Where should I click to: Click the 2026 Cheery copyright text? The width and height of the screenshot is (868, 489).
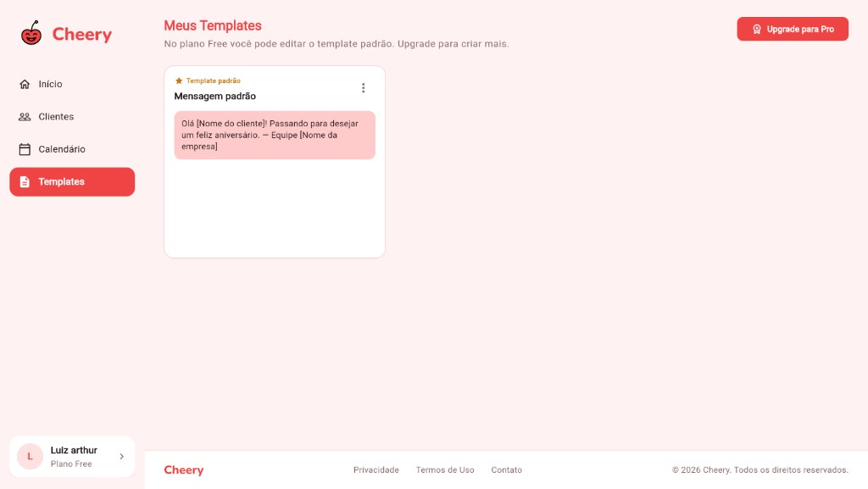(760, 470)
